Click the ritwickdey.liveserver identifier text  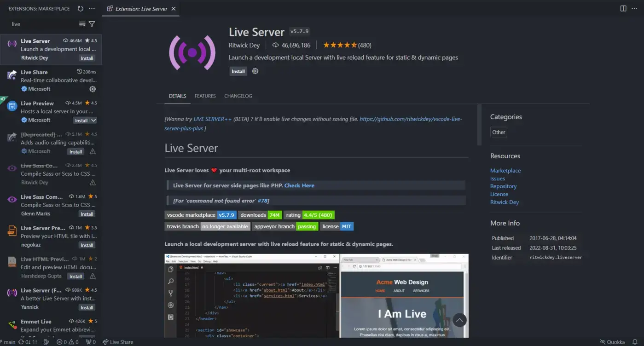[x=556, y=257]
